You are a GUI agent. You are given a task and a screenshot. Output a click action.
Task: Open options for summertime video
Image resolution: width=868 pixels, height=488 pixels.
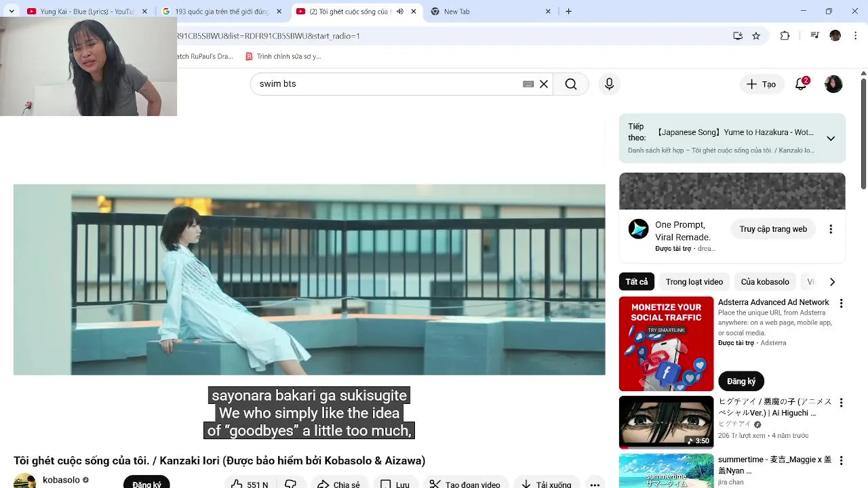(841, 460)
